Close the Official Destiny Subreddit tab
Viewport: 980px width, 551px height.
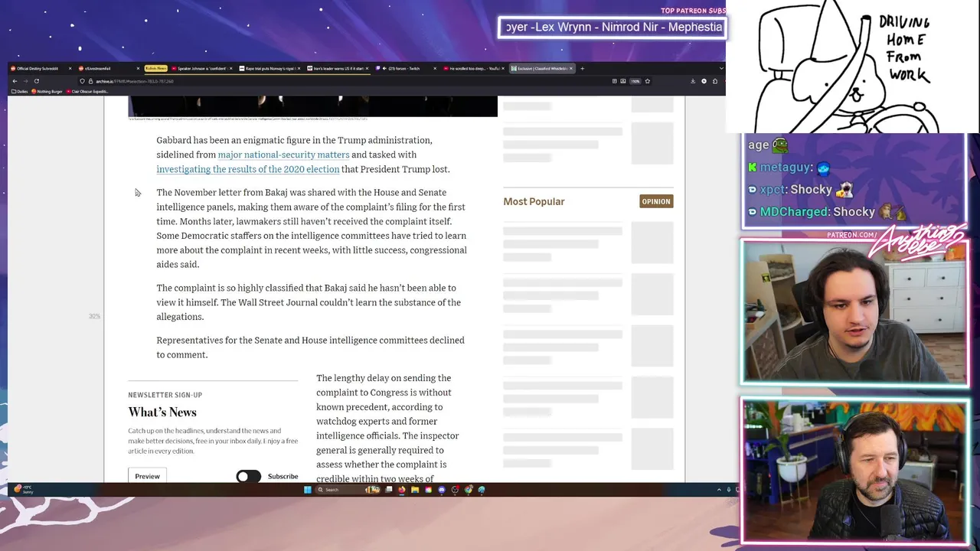70,68
